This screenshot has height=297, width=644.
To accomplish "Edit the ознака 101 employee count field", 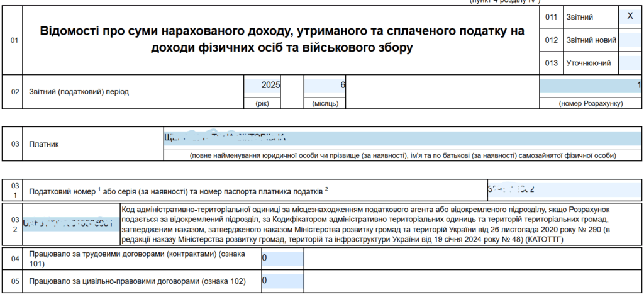I will (x=283, y=259).
